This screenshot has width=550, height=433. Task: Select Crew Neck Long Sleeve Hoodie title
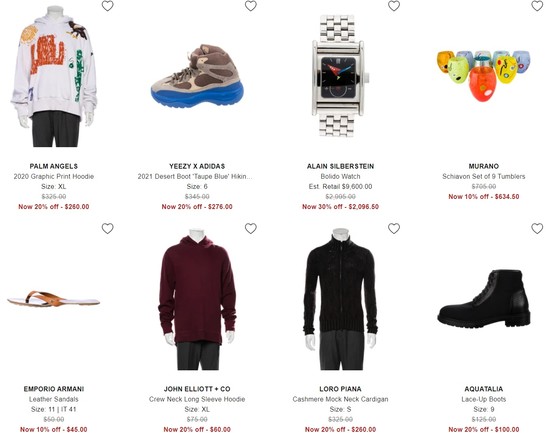point(197,399)
